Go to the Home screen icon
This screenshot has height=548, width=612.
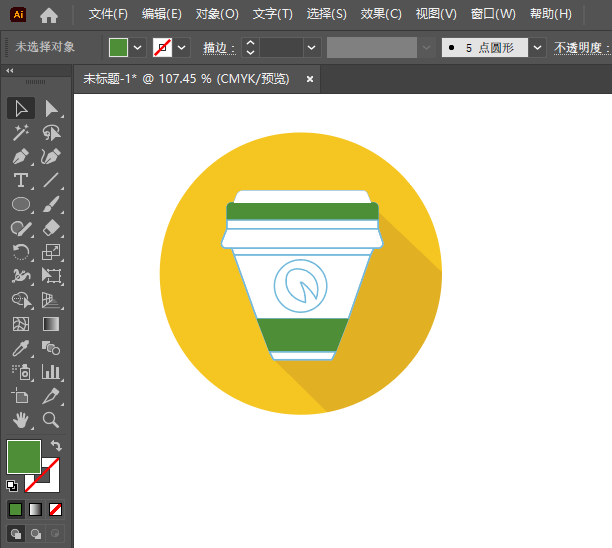tap(49, 15)
